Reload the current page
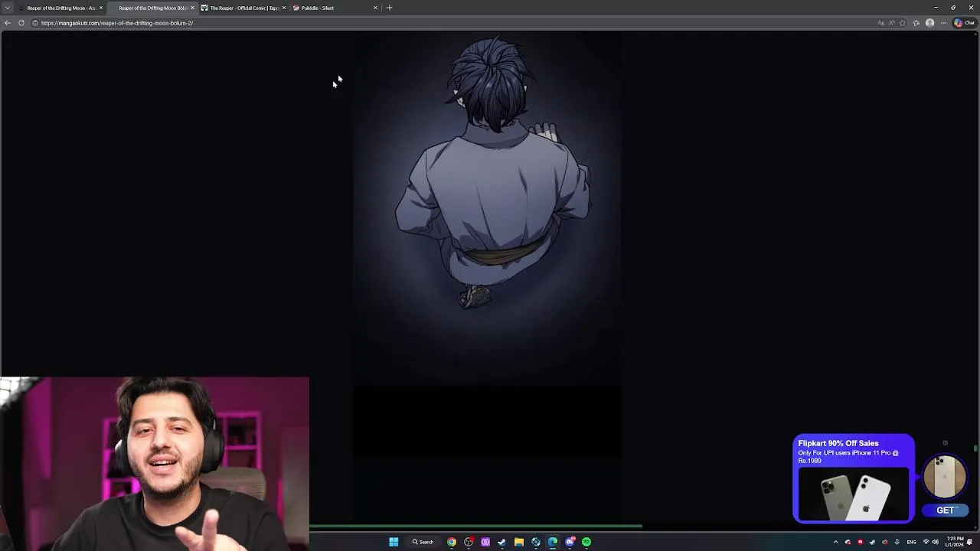 (21, 23)
